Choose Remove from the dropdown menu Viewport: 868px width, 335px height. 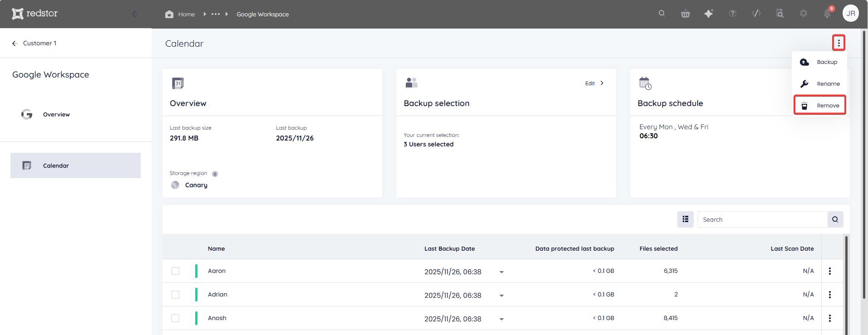click(820, 105)
